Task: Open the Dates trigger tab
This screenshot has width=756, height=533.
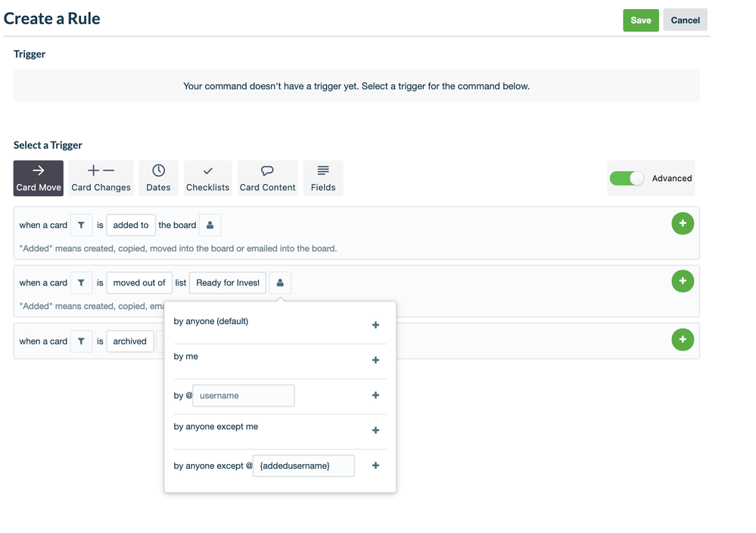Action: pos(158,178)
